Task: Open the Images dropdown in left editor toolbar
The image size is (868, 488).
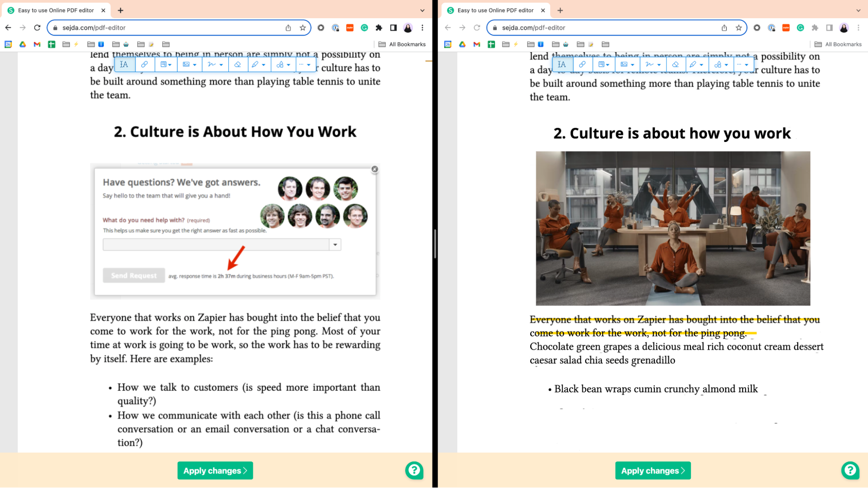Action: pyautogui.click(x=189, y=65)
